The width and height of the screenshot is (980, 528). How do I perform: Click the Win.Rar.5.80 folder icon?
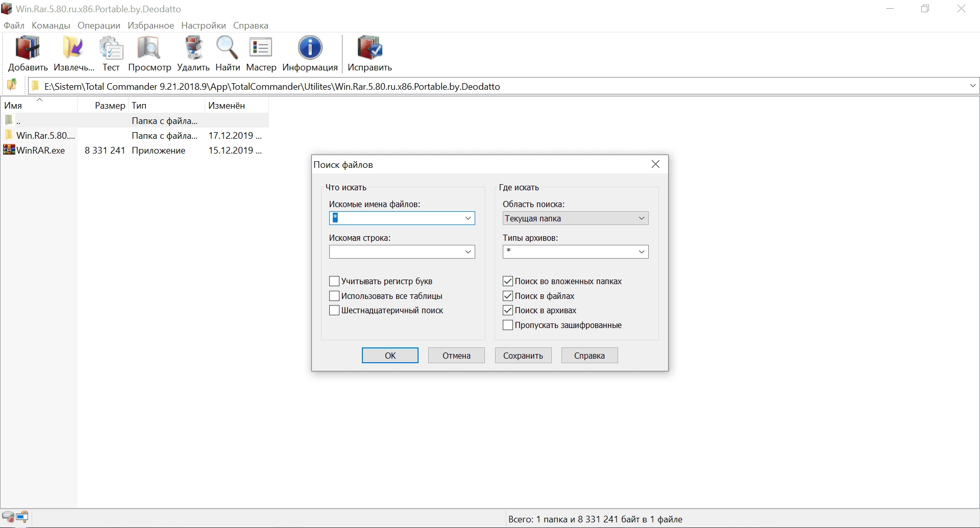pos(9,135)
